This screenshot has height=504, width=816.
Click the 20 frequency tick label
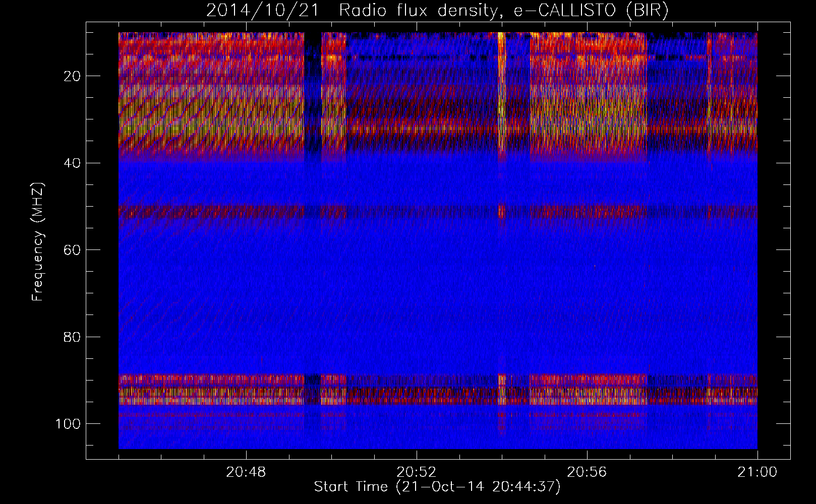72,76
